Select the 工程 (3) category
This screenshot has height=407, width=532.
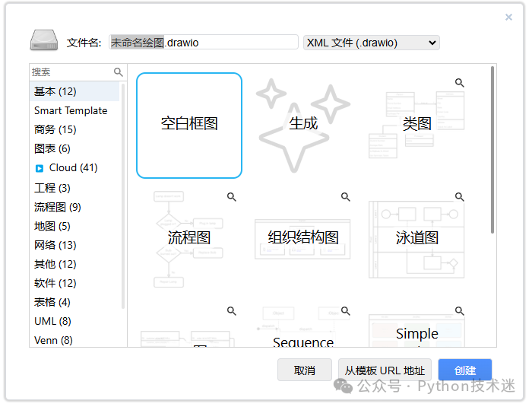74,188
